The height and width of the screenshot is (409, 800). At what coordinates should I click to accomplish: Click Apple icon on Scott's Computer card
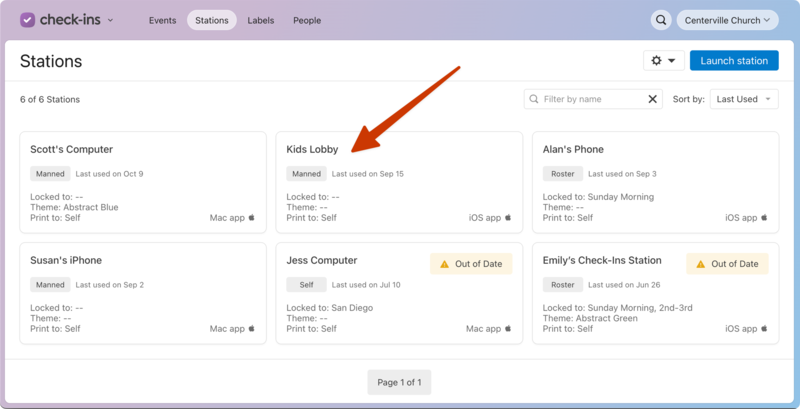[252, 217]
